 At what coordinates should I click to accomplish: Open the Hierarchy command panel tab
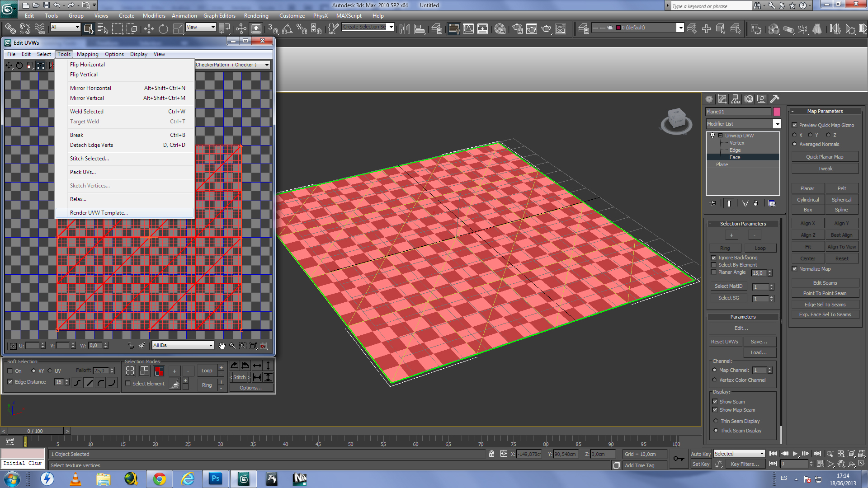point(736,99)
